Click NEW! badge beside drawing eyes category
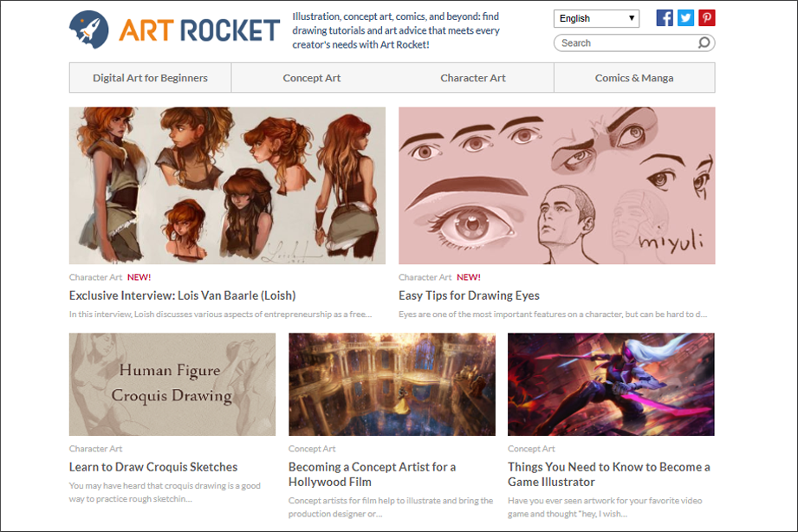 pos(468,277)
